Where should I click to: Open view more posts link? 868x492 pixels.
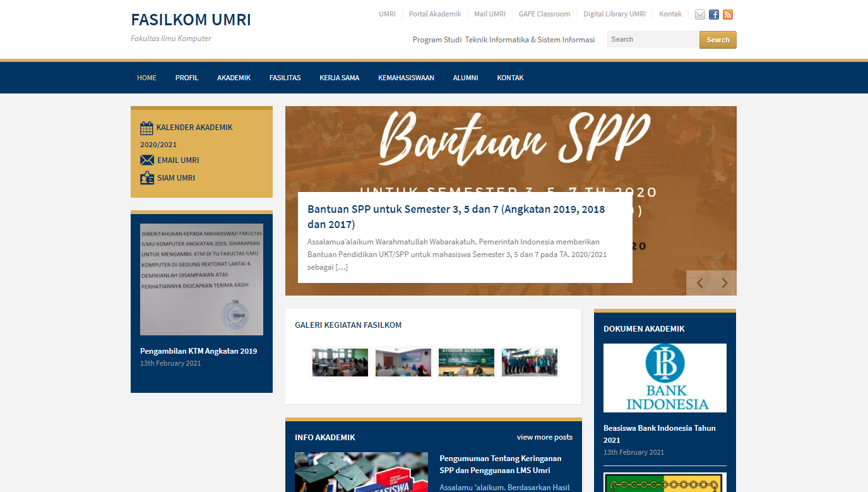544,437
